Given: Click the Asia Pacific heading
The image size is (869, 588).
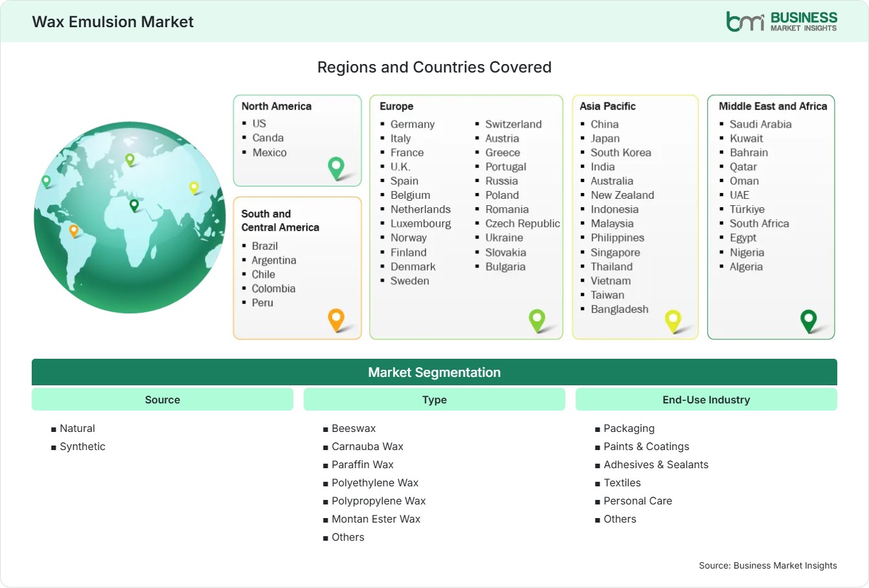Looking at the screenshot, I should 607,106.
